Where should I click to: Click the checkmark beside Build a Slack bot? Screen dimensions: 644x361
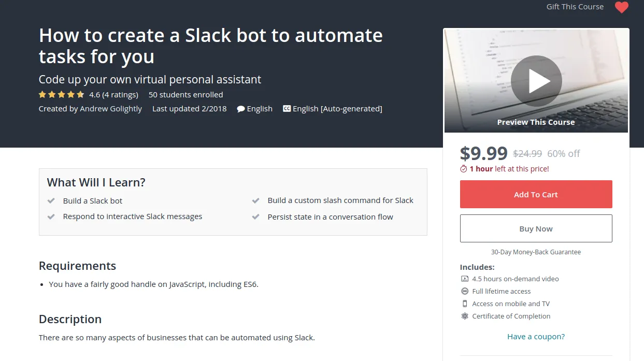tap(51, 201)
